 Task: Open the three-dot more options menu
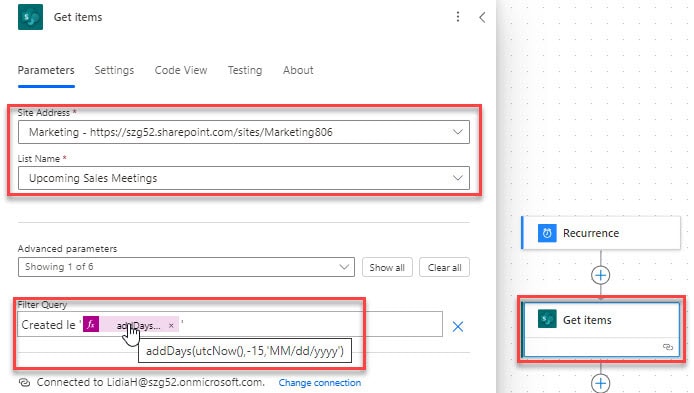click(x=458, y=17)
